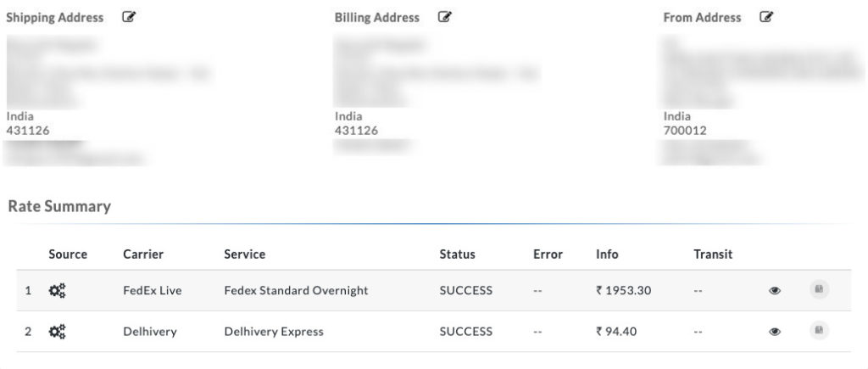View FedEx Standard Overnight rate details
This screenshot has width=868, height=369.
[775, 290]
